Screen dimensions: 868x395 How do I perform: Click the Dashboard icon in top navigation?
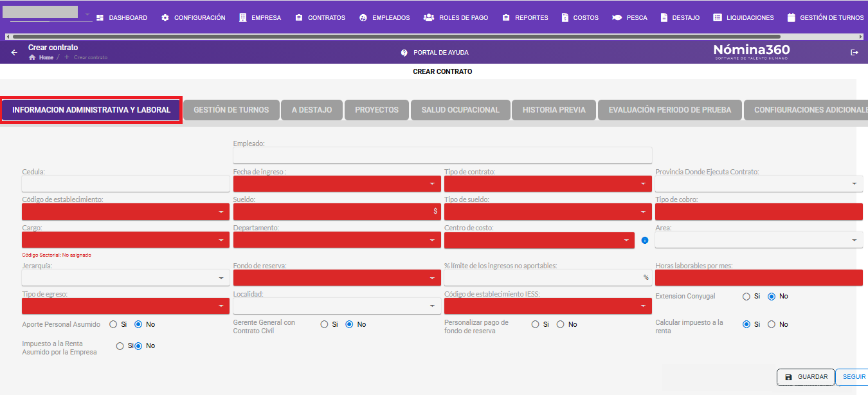pyautogui.click(x=100, y=18)
